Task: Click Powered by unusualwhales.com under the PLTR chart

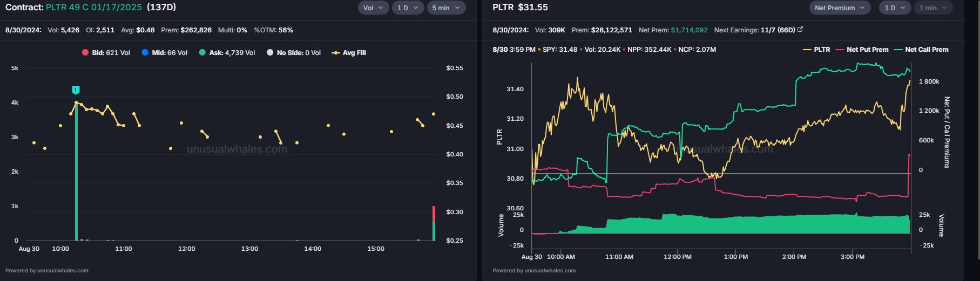Action: (x=534, y=271)
